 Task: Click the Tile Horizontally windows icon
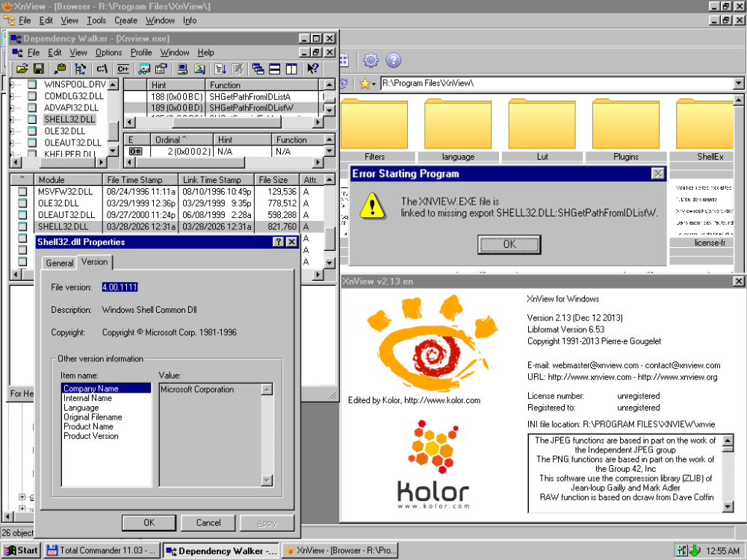tap(275, 69)
